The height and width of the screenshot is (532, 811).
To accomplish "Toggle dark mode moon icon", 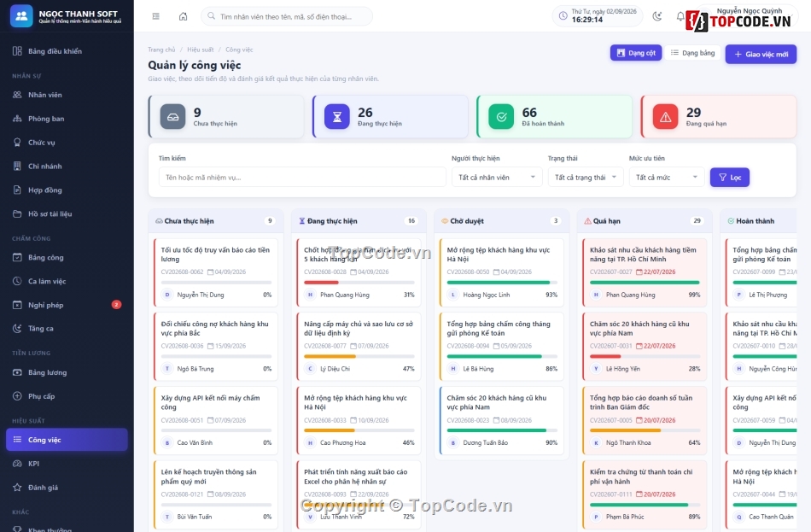I will click(657, 16).
